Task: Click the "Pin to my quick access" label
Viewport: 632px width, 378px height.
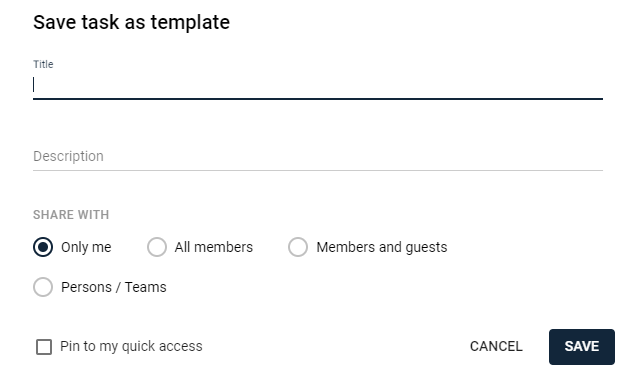Action: 131,347
